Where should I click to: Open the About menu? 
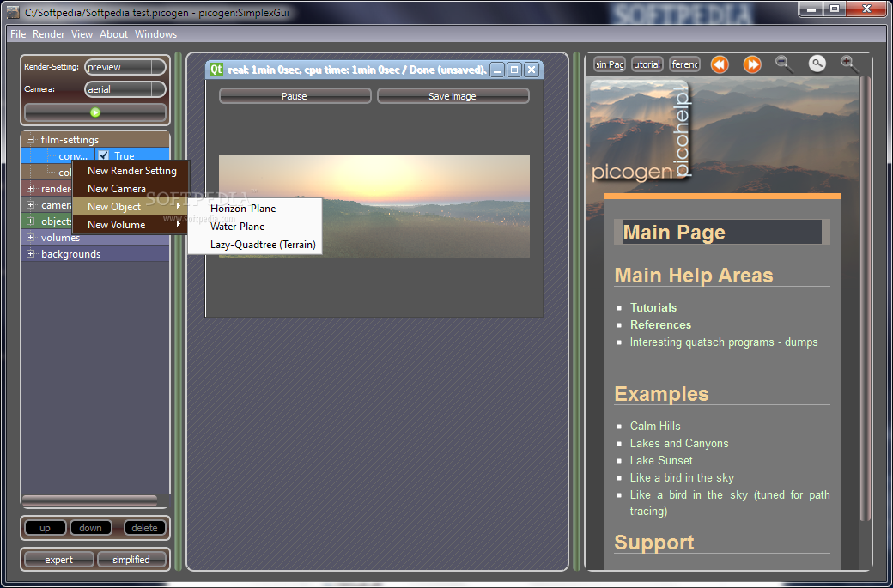[x=114, y=34]
